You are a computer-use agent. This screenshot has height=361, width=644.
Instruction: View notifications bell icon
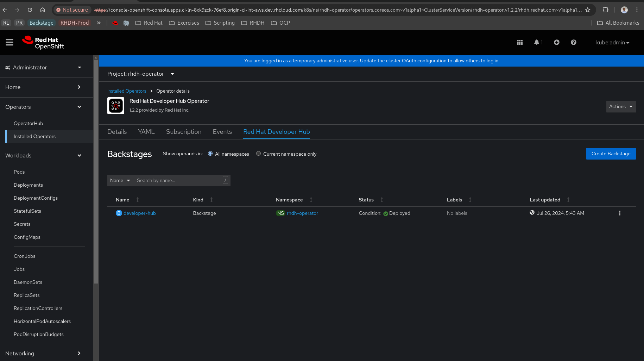(x=538, y=42)
